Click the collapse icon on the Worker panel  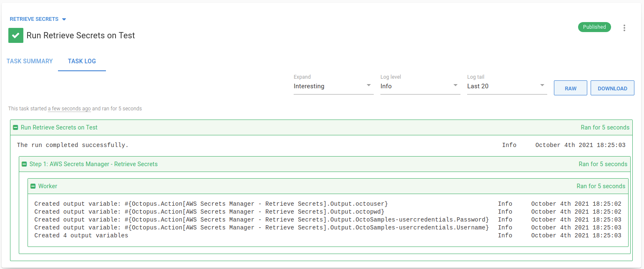pyautogui.click(x=33, y=186)
